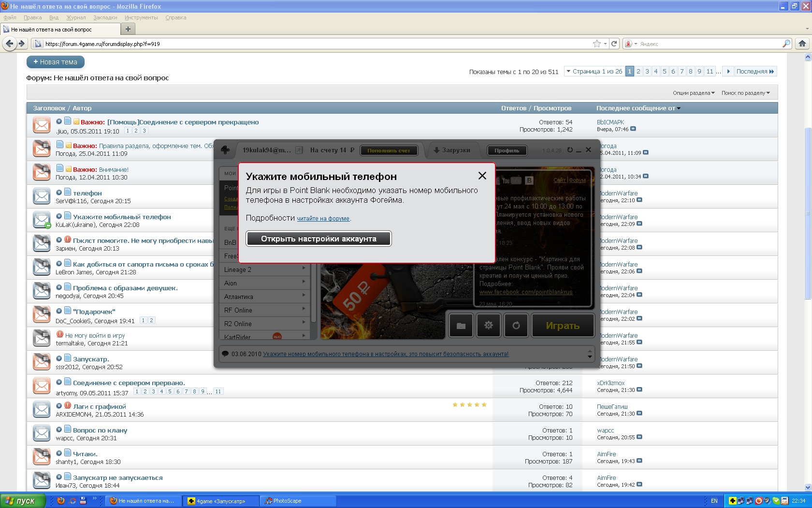The image size is (812, 508).
Task: Go to next page arrow in pagination
Action: 728,71
